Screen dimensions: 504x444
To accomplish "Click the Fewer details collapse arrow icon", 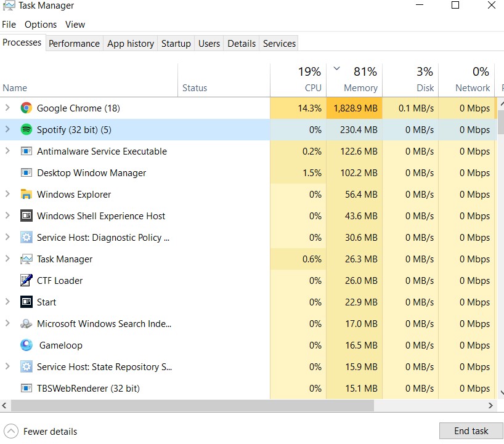I will coord(11,431).
